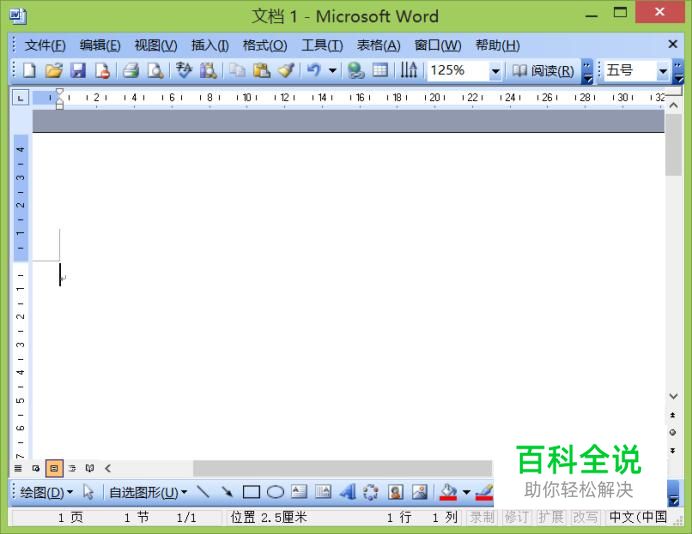The height and width of the screenshot is (534, 692).
Task: Expand fill color dropdown arrow
Action: [x=466, y=492]
